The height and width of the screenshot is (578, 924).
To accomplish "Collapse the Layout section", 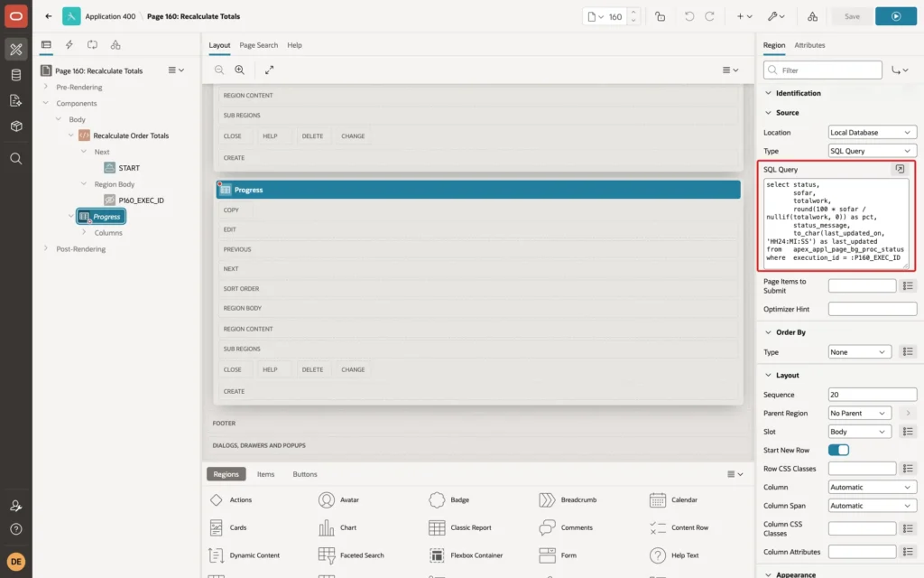I will point(768,375).
